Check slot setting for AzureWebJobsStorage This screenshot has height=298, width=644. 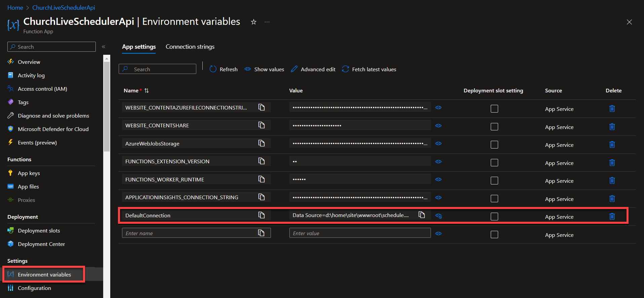pos(494,144)
